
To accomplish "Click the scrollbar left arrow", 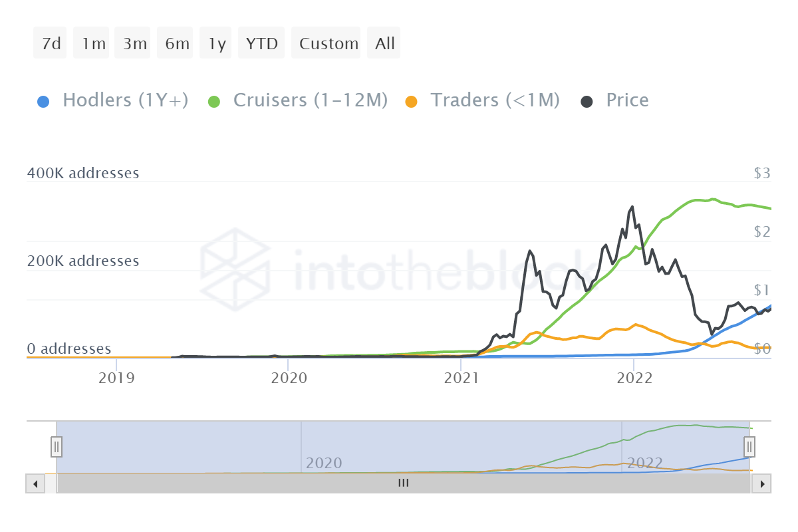I will click(35, 483).
